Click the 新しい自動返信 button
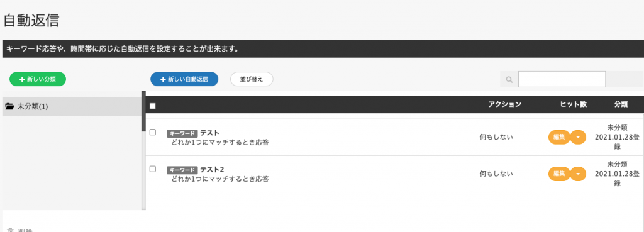 point(184,79)
